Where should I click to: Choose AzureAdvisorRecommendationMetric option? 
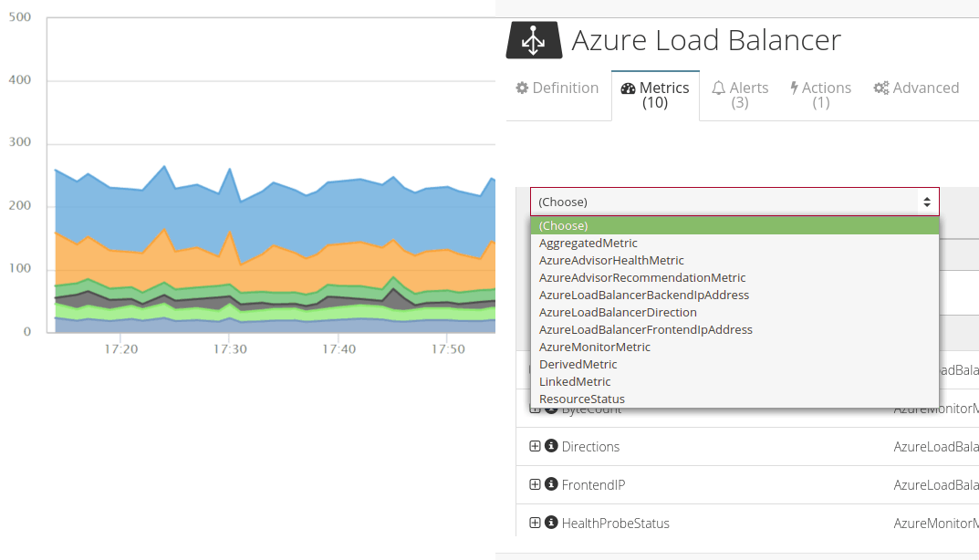734,278
